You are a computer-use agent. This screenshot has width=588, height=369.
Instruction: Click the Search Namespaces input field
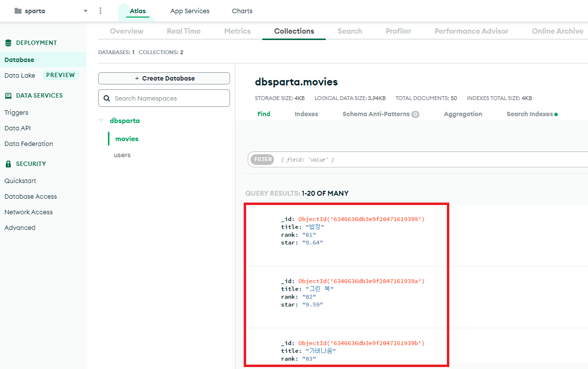pos(164,98)
